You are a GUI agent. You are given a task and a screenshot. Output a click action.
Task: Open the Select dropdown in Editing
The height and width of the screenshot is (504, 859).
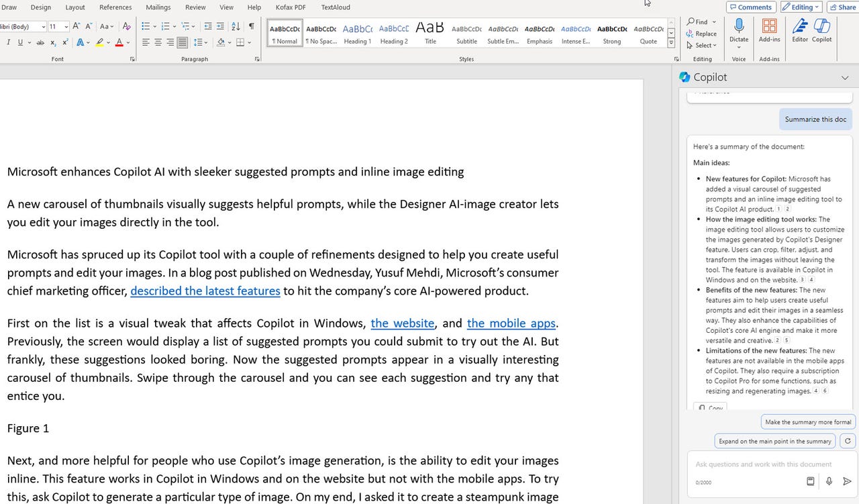(701, 46)
